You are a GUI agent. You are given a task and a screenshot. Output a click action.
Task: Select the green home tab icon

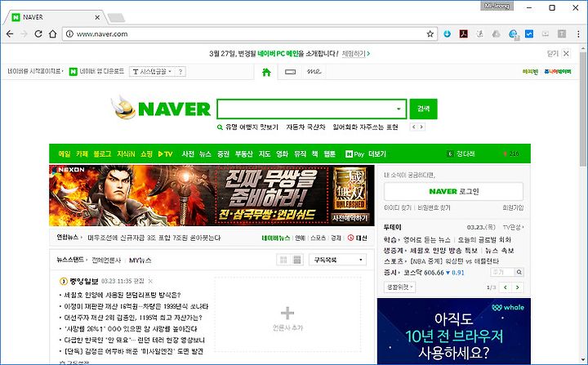point(266,72)
